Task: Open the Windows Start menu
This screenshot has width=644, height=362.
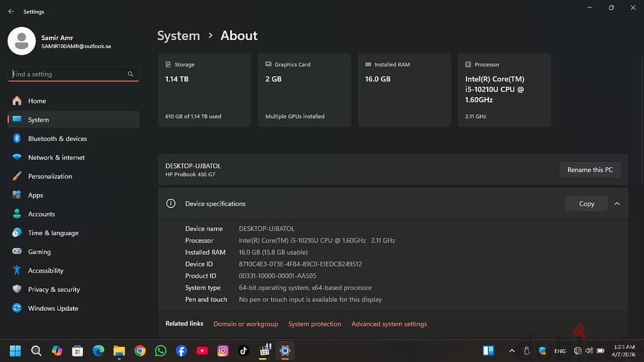Action: tap(15, 351)
